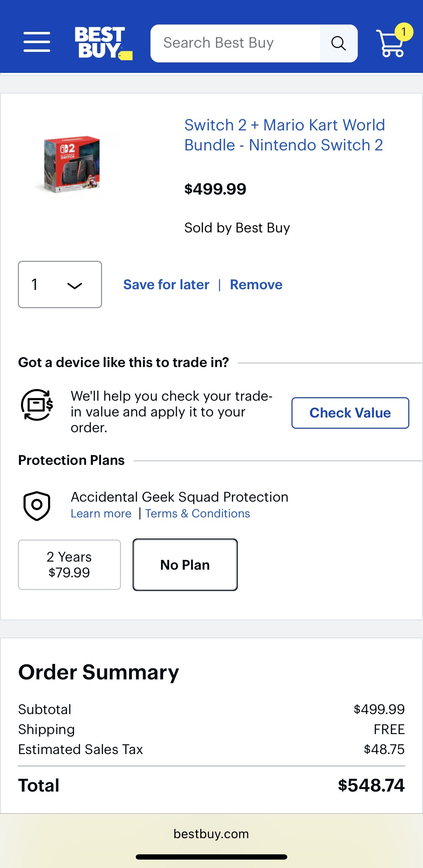This screenshot has height=868, width=423.
Task: Open the Terms & Conditions link
Action: pyautogui.click(x=197, y=514)
